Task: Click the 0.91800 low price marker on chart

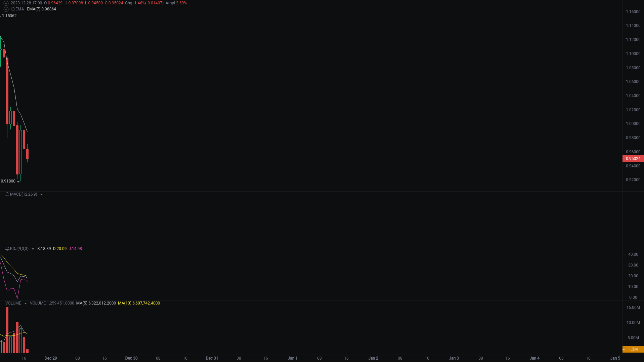Action: 8,181
